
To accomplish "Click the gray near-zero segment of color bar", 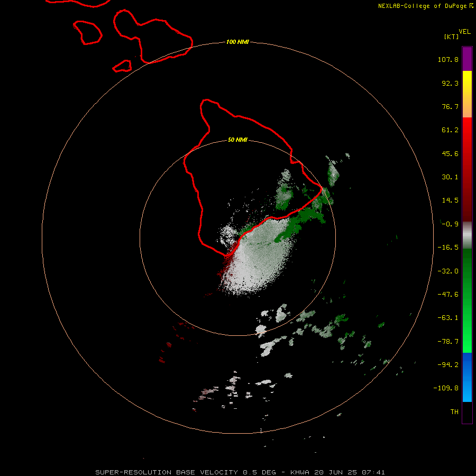I will 467,235.
